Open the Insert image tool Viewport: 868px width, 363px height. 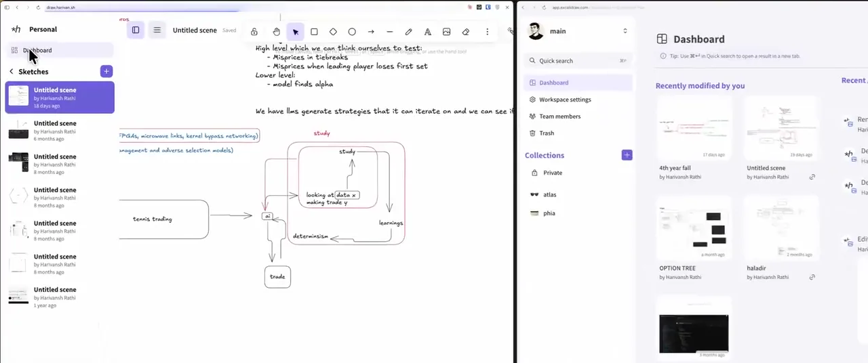[447, 32]
